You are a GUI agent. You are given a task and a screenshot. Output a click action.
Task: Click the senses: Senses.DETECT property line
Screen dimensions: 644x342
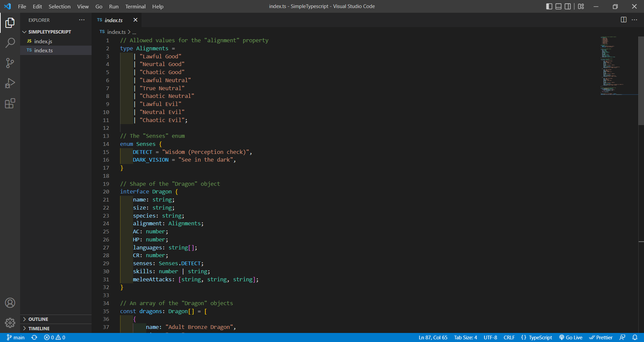tap(168, 264)
